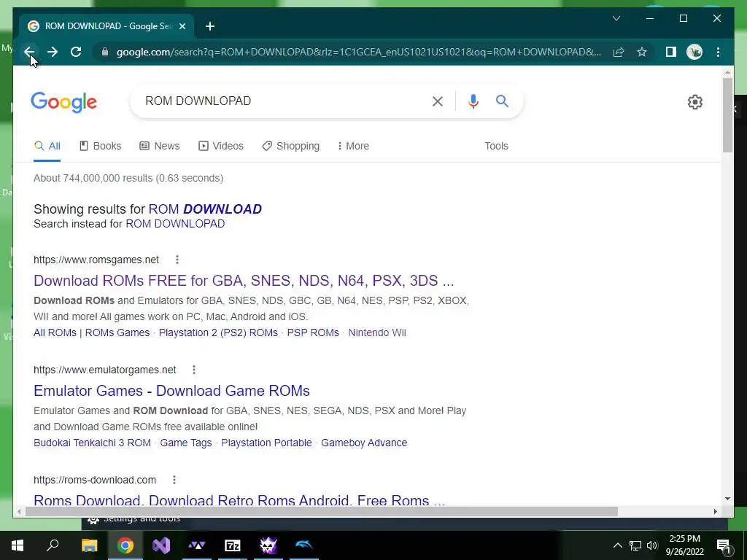The width and height of the screenshot is (747, 560).
Task: Close the ROM DOWNLOPAD tab
Action: 182,26
